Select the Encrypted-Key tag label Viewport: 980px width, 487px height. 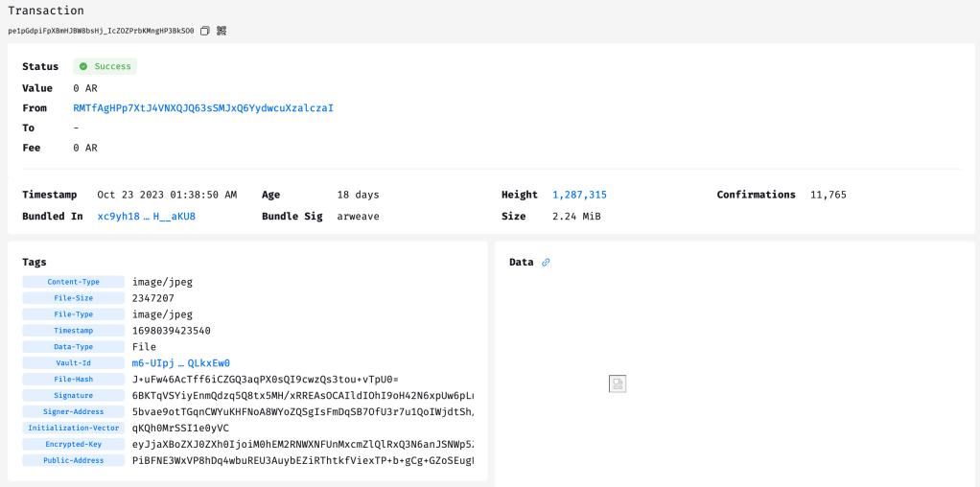74,445
